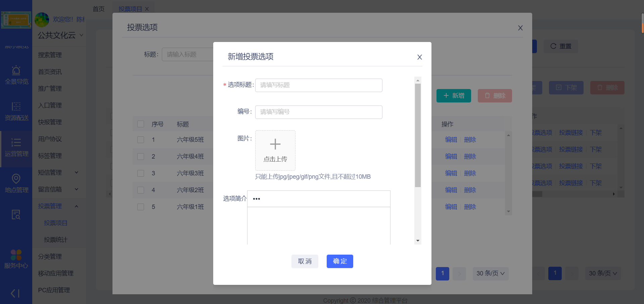Click the green 新增 button

point(454,96)
